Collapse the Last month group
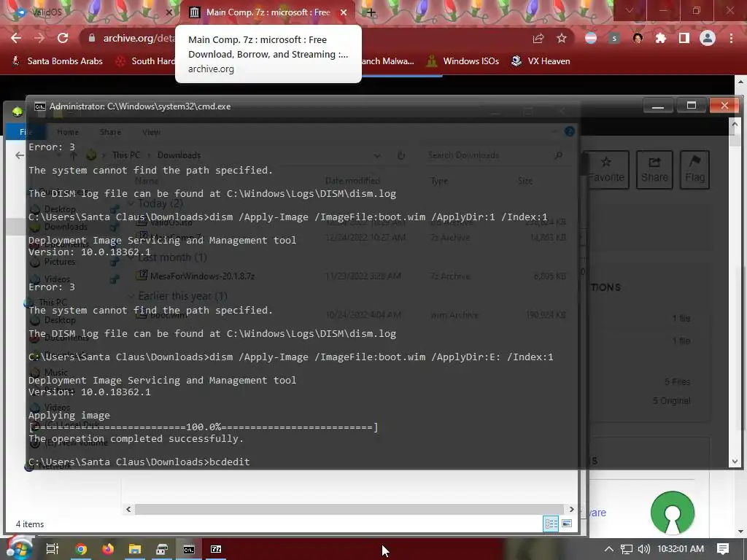747x560 pixels. [x=131, y=257]
